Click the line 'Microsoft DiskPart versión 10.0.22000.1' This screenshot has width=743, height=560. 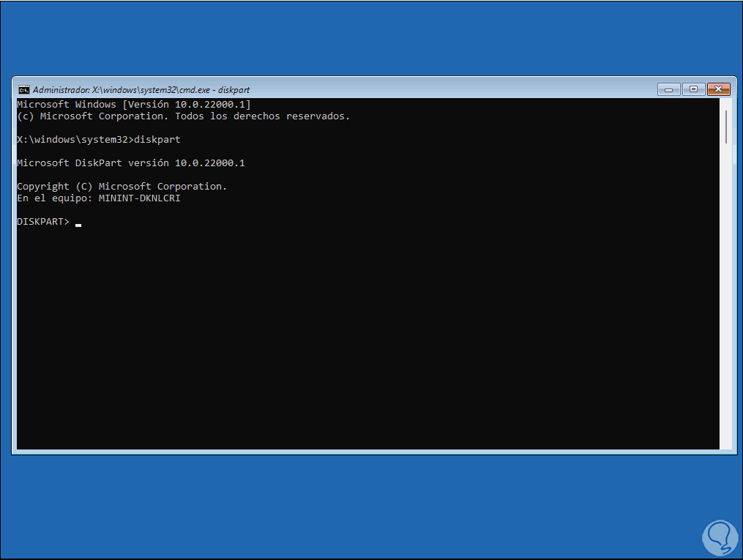pos(131,163)
